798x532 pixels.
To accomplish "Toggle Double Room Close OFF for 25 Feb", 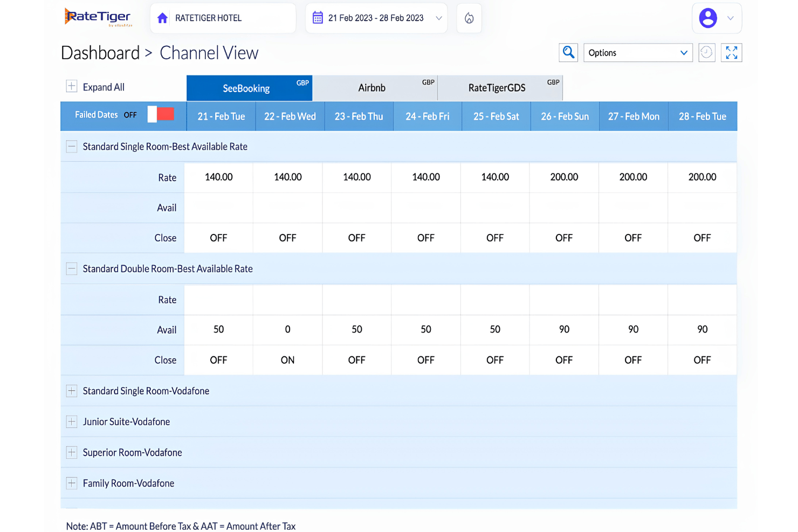I will pyautogui.click(x=495, y=360).
